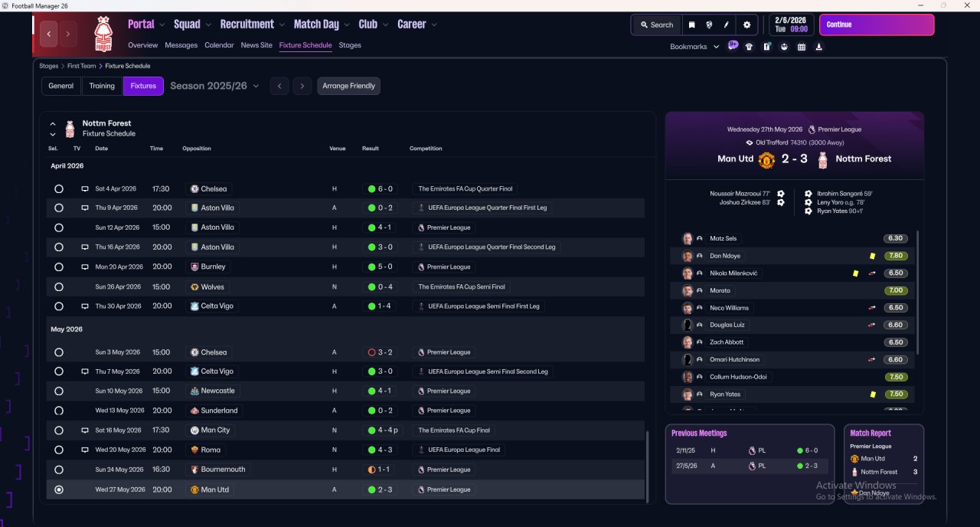This screenshot has width=980, height=527.
Task: Click the download tray bookmark icon
Action: tap(819, 47)
